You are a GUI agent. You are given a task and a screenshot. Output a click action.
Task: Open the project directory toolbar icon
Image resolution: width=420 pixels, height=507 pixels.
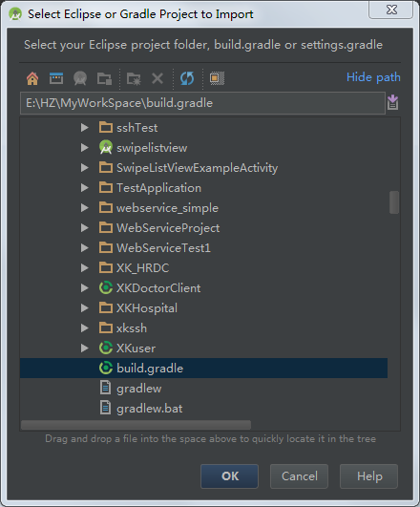click(x=80, y=78)
